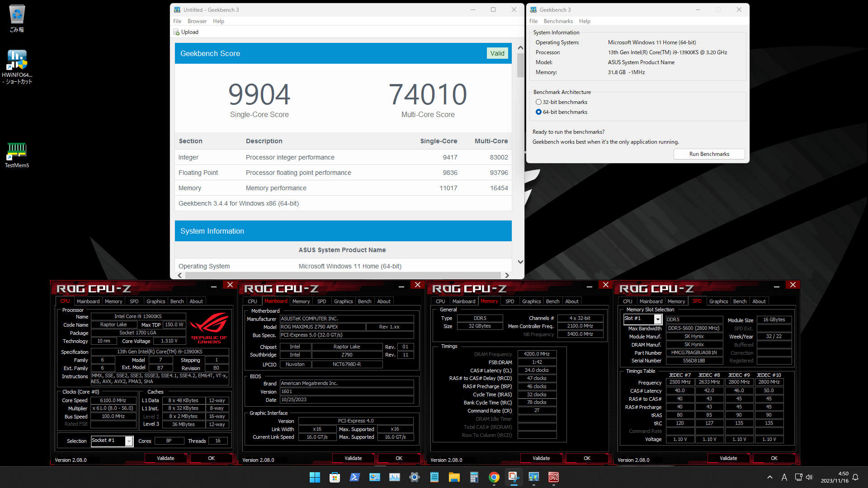Switch to Mainboard tab in first CPU-Z window

(x=88, y=301)
